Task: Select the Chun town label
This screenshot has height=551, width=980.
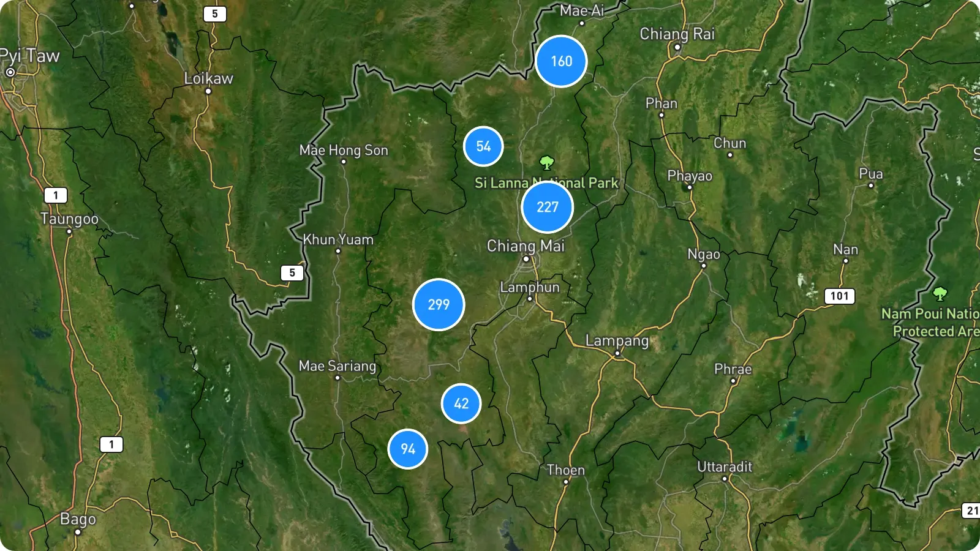Action: (730, 143)
